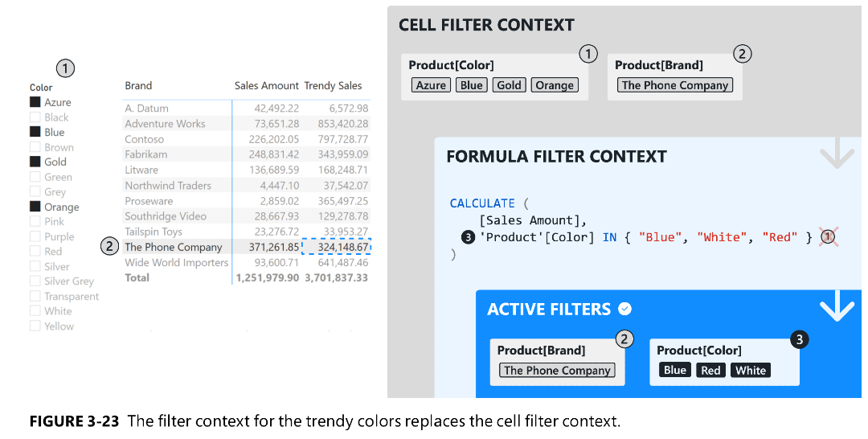
Task: Check the Red color checkbox
Action: (35, 252)
